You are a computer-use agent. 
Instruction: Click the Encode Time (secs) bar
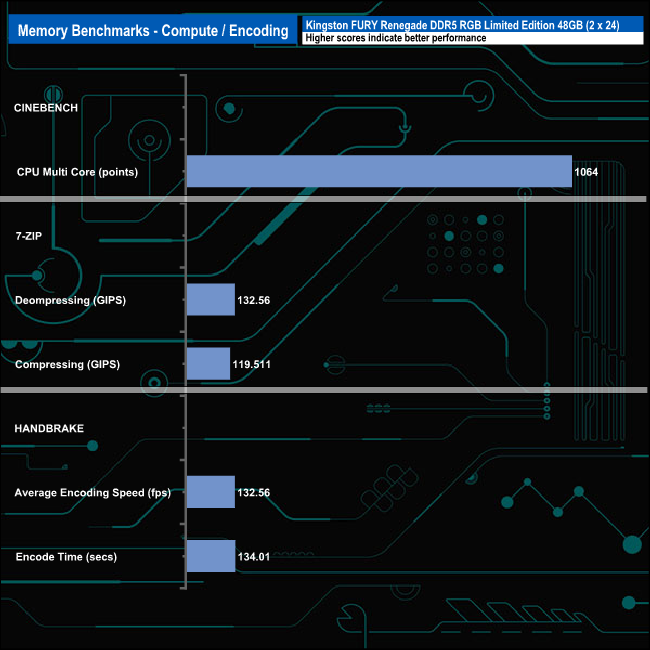211,556
